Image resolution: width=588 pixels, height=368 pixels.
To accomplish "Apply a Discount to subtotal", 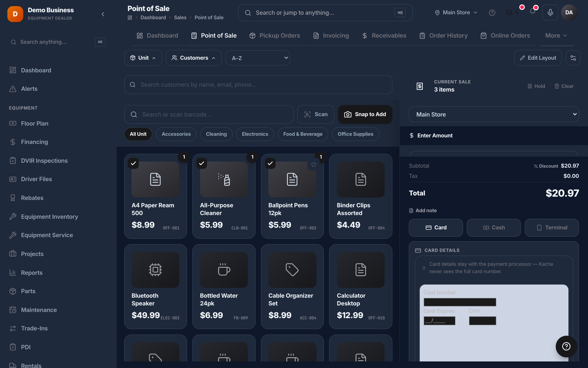I will coord(546,166).
